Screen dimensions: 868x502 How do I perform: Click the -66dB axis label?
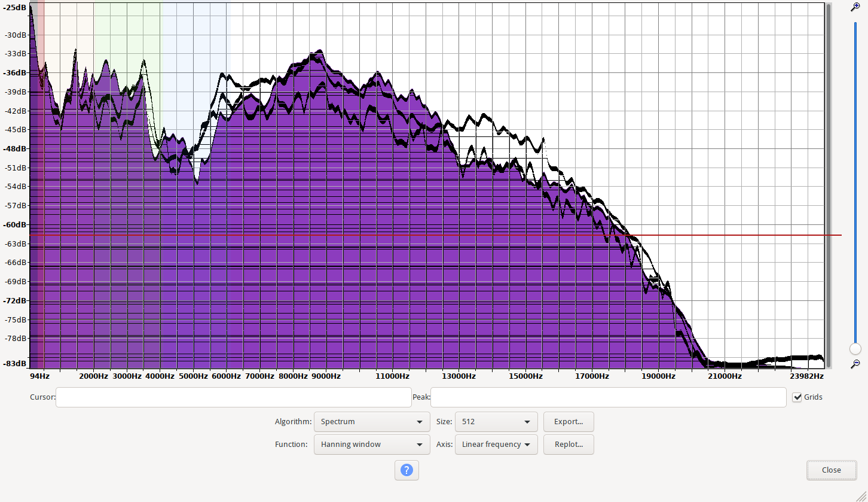click(x=15, y=263)
